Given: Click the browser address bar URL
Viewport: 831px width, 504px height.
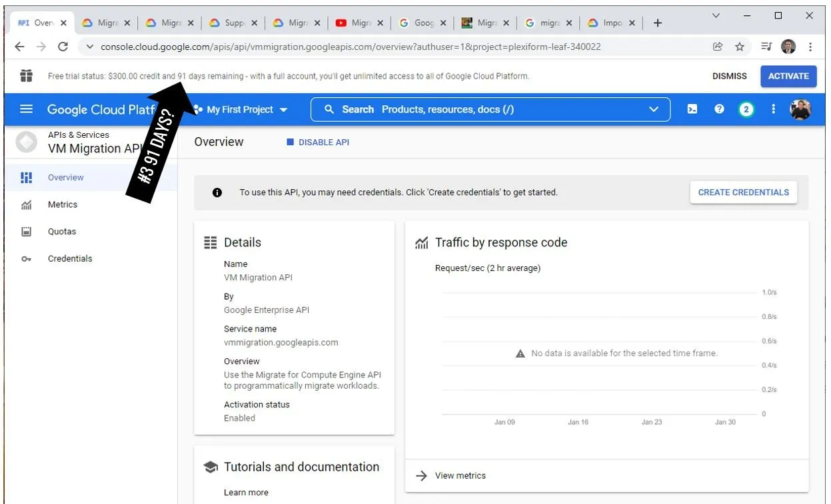Looking at the screenshot, I should coord(351,47).
